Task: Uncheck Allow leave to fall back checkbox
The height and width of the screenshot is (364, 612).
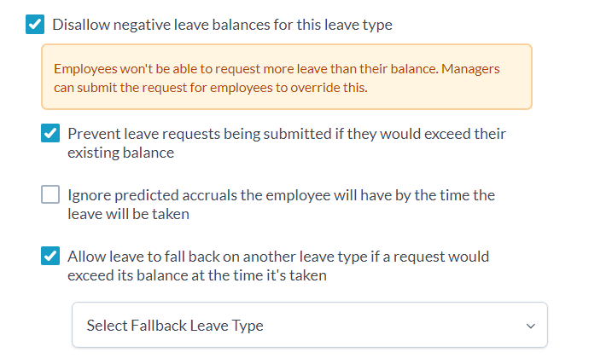Action: [50, 257]
